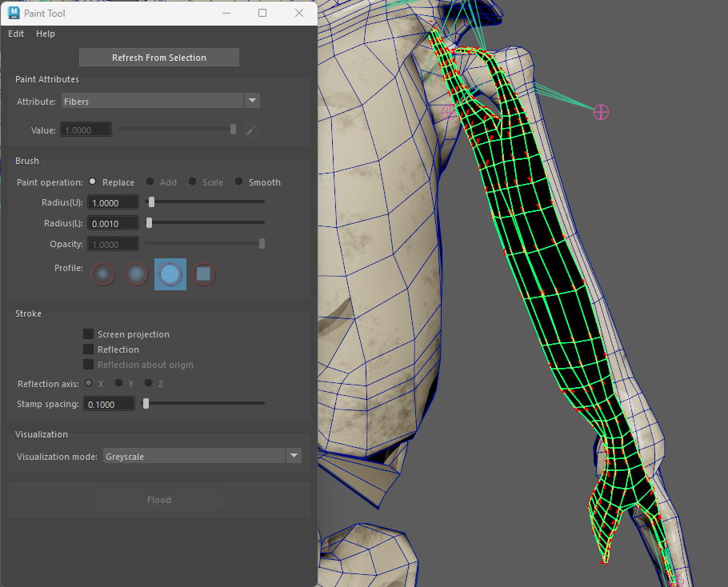The width and height of the screenshot is (728, 587).
Task: Select the solid round brush profile
Action: click(x=170, y=274)
